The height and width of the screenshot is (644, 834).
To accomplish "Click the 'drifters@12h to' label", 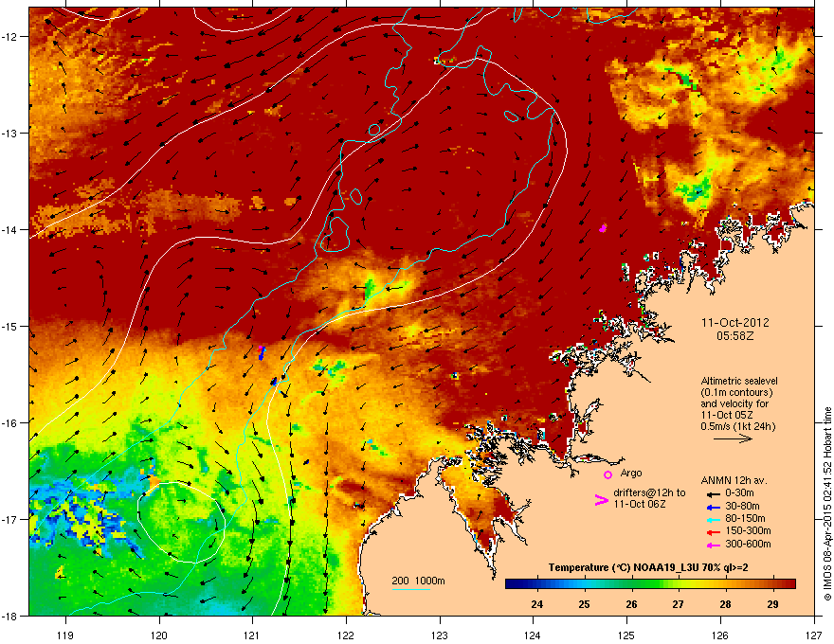I will pos(649,492).
